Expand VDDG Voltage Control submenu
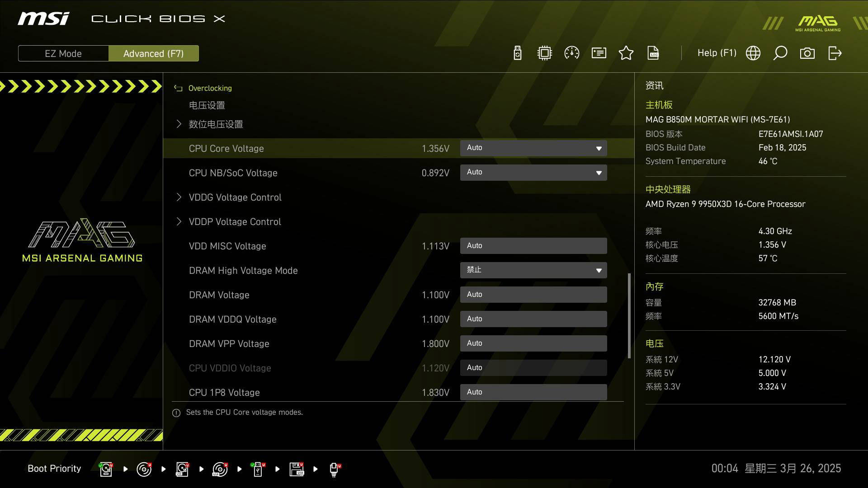868x488 pixels. [x=235, y=197]
